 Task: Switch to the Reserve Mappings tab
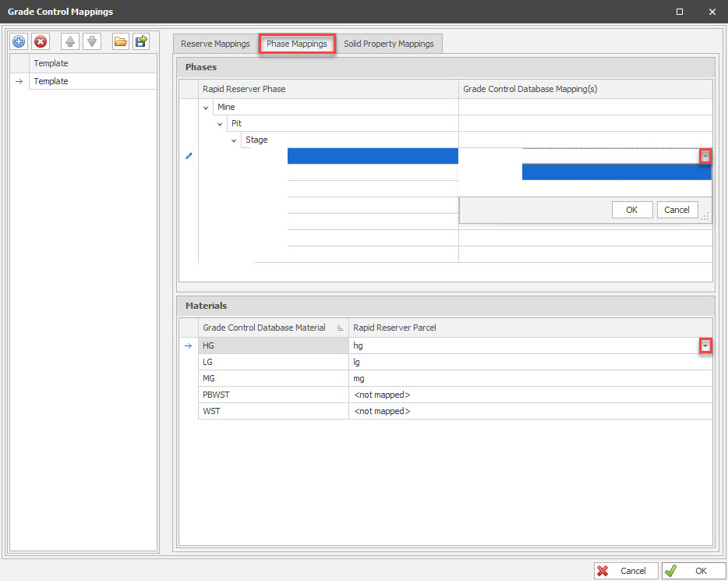(215, 44)
